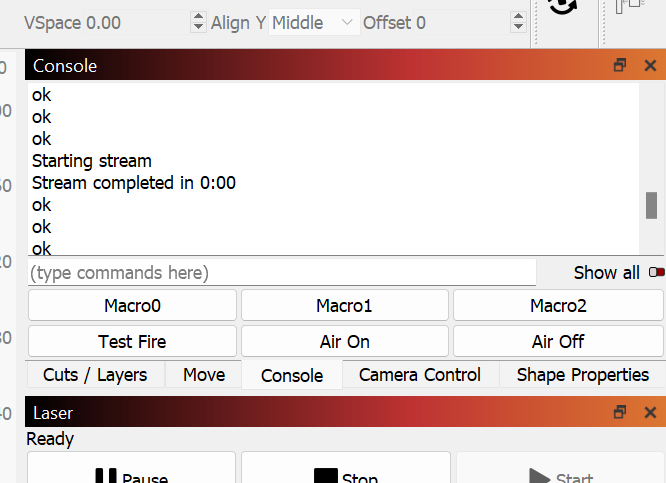Click the alignment tool icon at top right
This screenshot has width=666, height=483.
(x=629, y=8)
